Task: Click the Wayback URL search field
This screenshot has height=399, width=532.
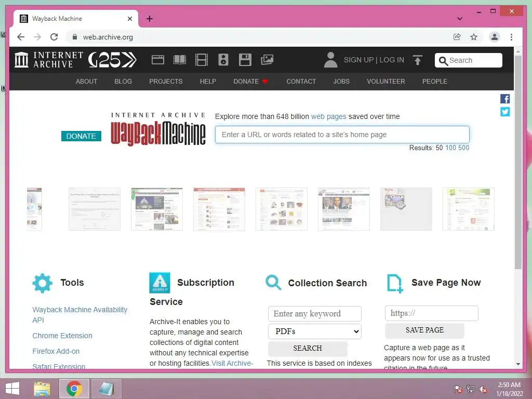Action: point(342,135)
